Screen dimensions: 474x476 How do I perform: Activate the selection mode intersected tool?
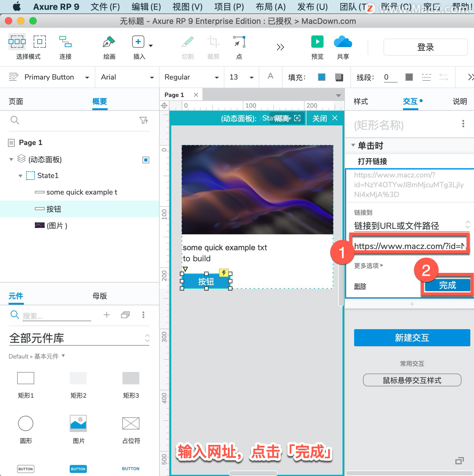tap(17, 41)
